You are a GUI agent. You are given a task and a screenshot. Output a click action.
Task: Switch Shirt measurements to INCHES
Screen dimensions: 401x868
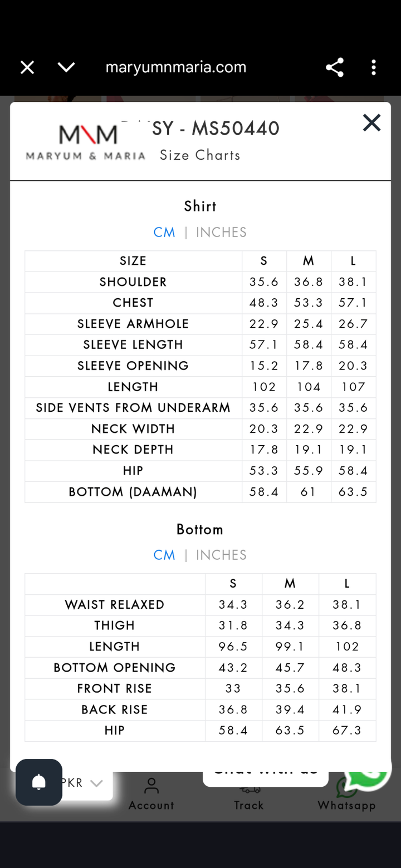pyautogui.click(x=221, y=233)
